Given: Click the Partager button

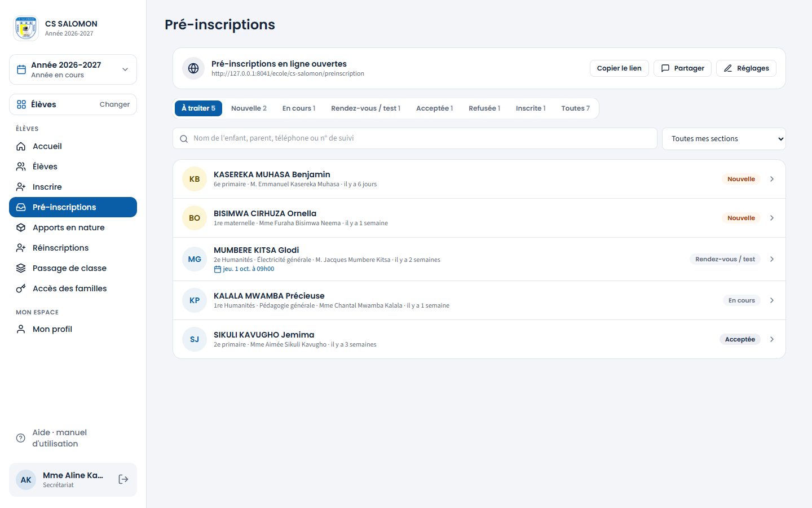Looking at the screenshot, I should [x=682, y=68].
